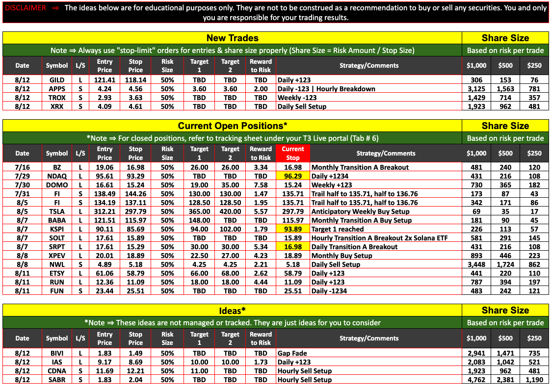Select the TSLA symbol cell

coord(57,211)
